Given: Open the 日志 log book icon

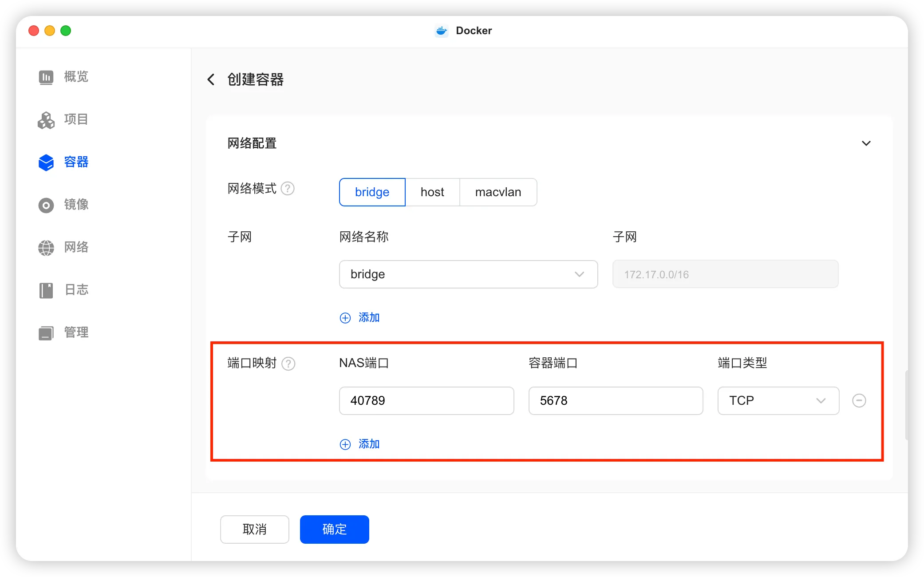Looking at the screenshot, I should 46,290.
